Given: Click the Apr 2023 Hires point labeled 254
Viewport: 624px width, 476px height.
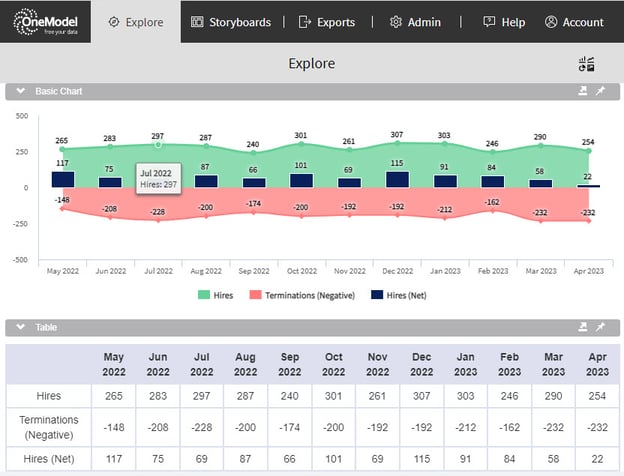Looking at the screenshot, I should [589, 151].
